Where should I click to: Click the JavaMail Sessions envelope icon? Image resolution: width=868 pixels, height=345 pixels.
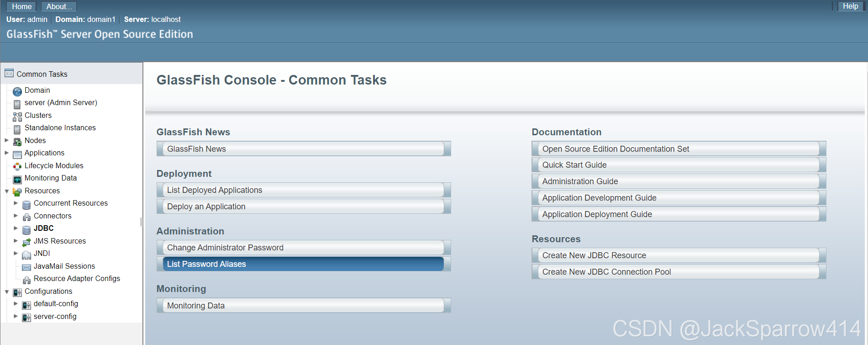[26, 267]
